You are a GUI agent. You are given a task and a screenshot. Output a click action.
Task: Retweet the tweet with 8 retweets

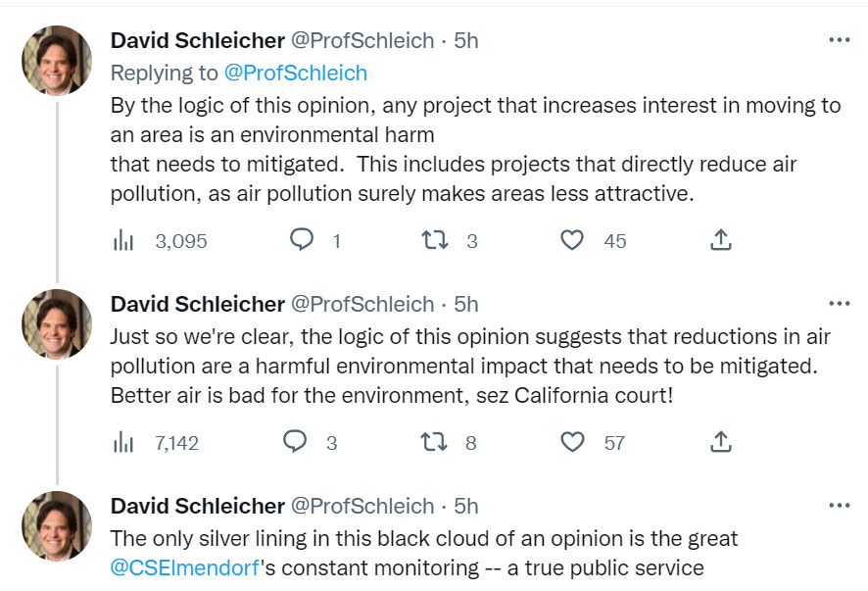point(433,442)
